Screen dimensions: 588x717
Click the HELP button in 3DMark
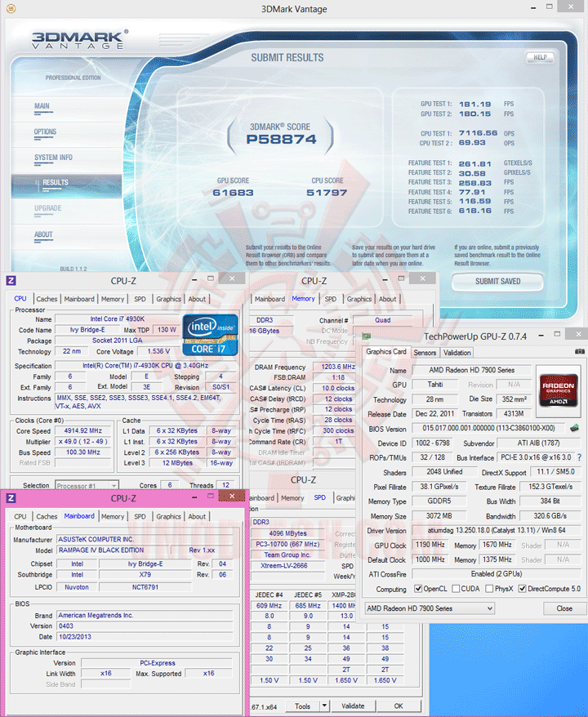click(x=540, y=57)
